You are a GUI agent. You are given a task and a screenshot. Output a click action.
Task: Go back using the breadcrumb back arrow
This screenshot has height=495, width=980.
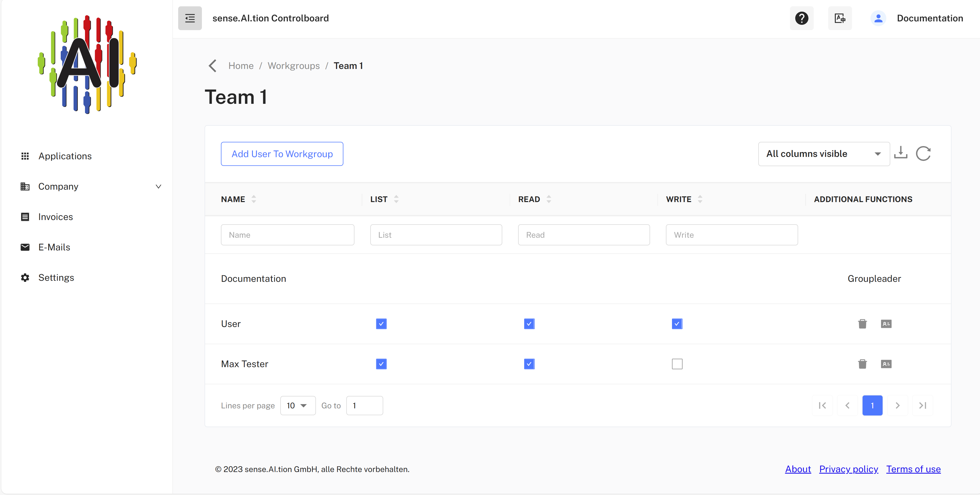click(x=213, y=66)
